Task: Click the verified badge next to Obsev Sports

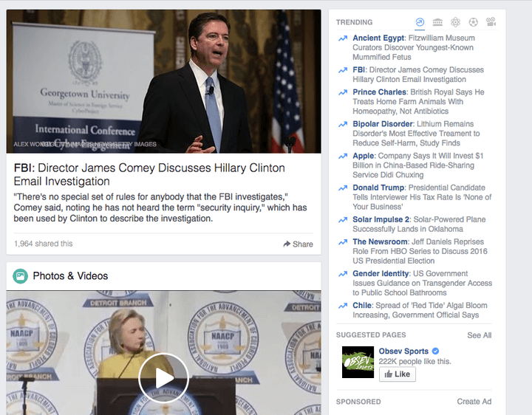Action: [436, 351]
